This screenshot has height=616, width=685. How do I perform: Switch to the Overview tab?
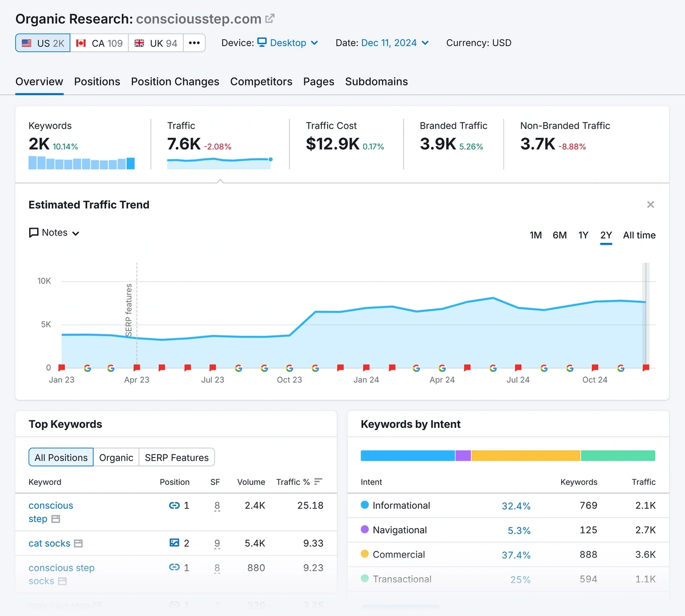39,82
